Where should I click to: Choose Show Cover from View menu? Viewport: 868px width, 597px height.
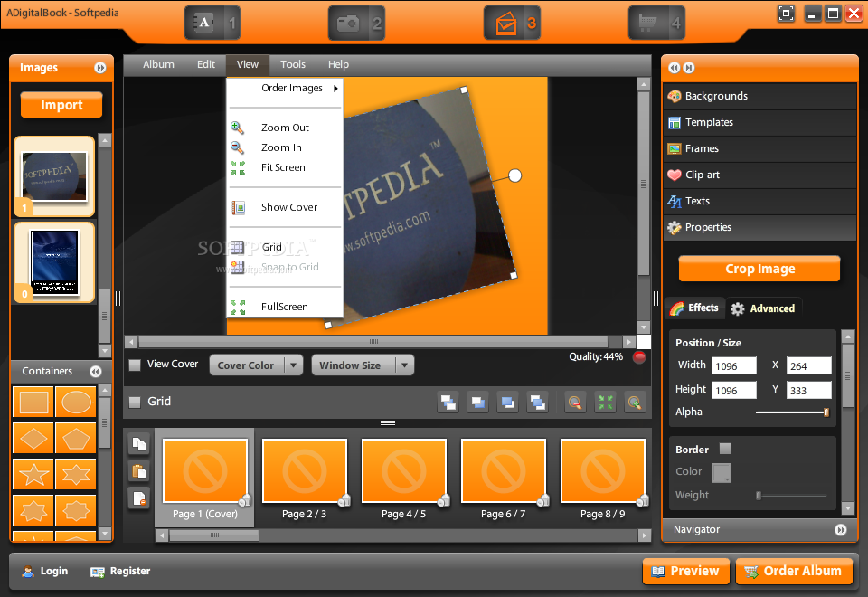pos(286,208)
